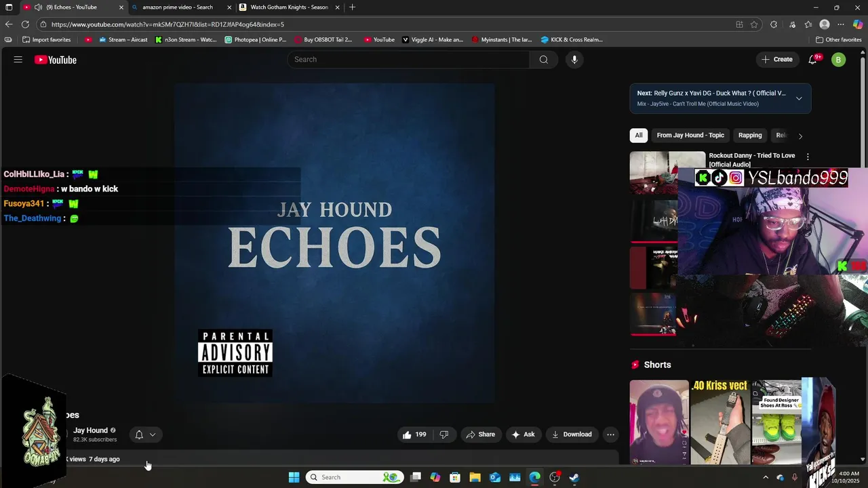Open the 'Import favorites' bookmark
The image size is (868, 488).
(46, 40)
